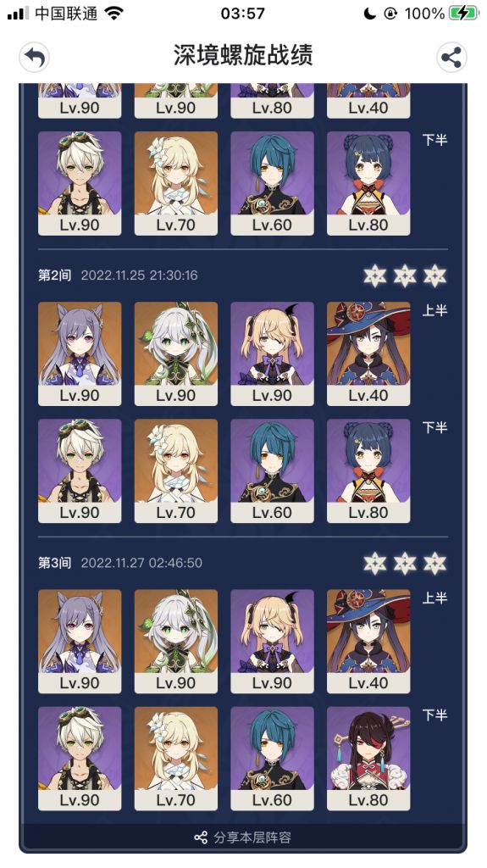Open Nahida Lv.90 card in 第3间
This screenshot has height=868, width=487.
coord(176,642)
